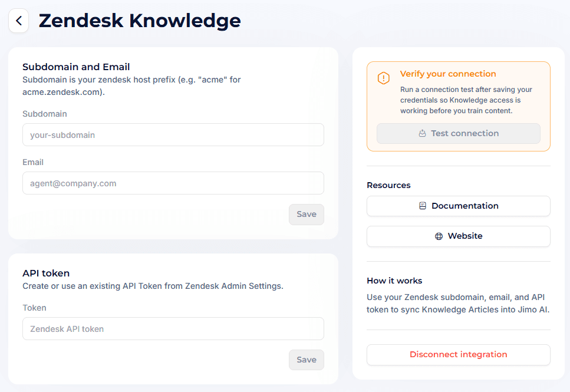
Task: Click the Subdomain and Email heading
Action: tap(76, 67)
